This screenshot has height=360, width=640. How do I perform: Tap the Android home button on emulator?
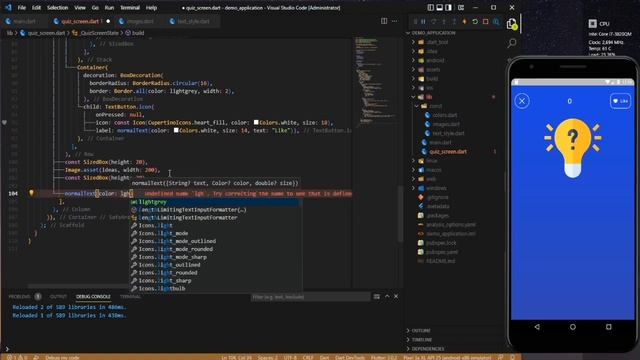[573, 327]
